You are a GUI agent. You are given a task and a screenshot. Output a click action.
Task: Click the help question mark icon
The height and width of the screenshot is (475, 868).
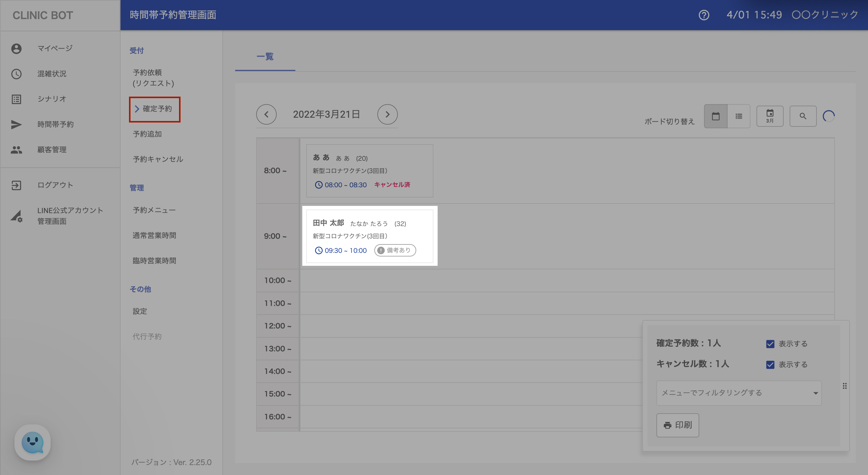point(703,15)
